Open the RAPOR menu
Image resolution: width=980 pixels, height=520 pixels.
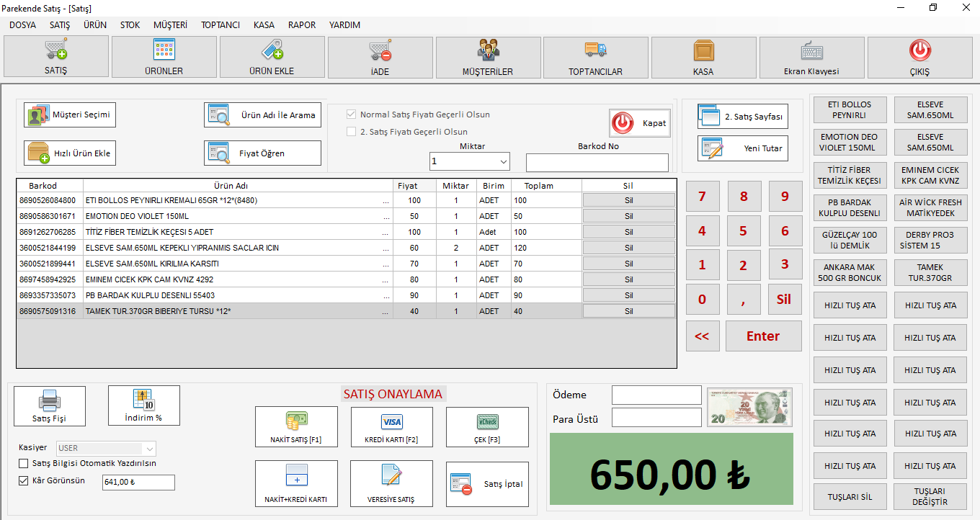(x=302, y=24)
